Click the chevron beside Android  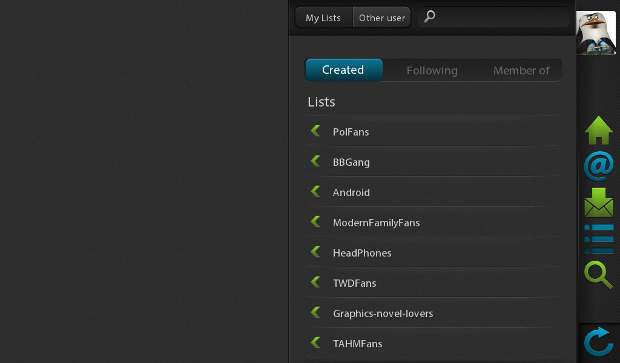(315, 191)
